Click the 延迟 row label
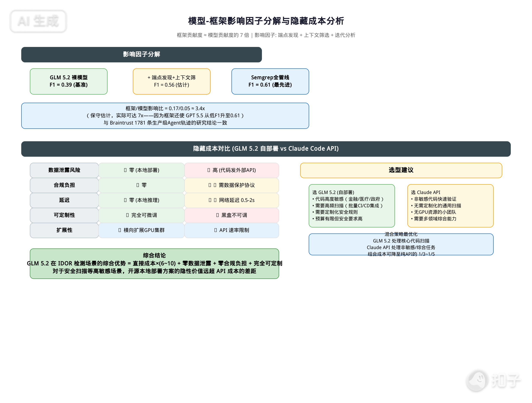 (x=64, y=200)
